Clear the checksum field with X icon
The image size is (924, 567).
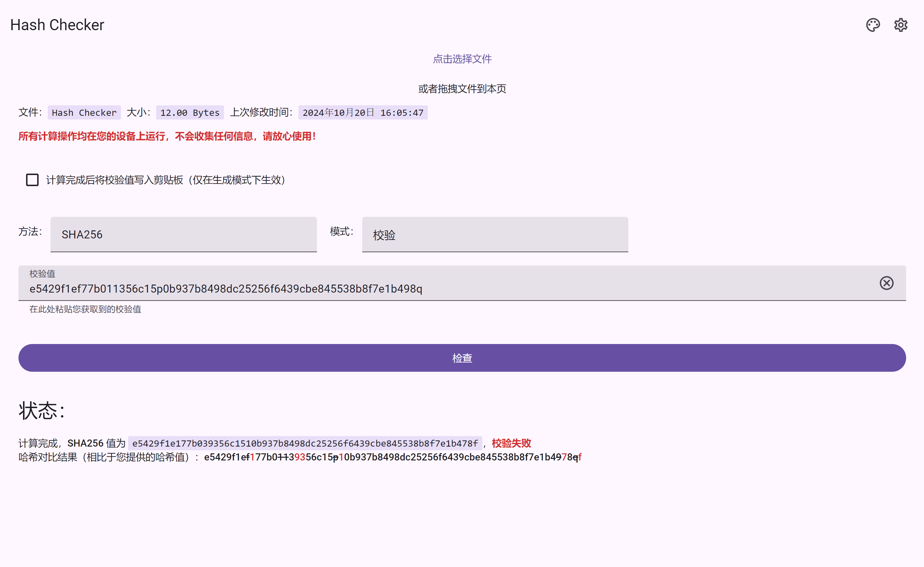point(886,283)
